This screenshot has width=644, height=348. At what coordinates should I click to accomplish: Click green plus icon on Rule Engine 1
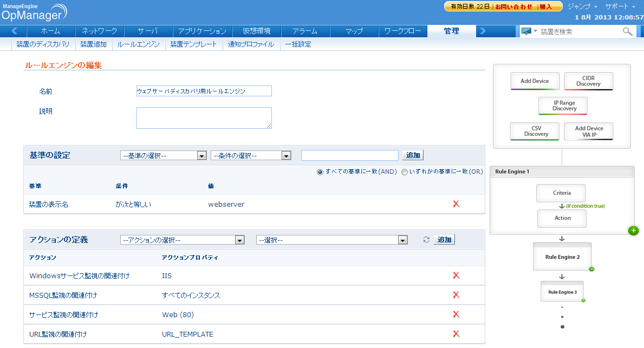tap(633, 231)
